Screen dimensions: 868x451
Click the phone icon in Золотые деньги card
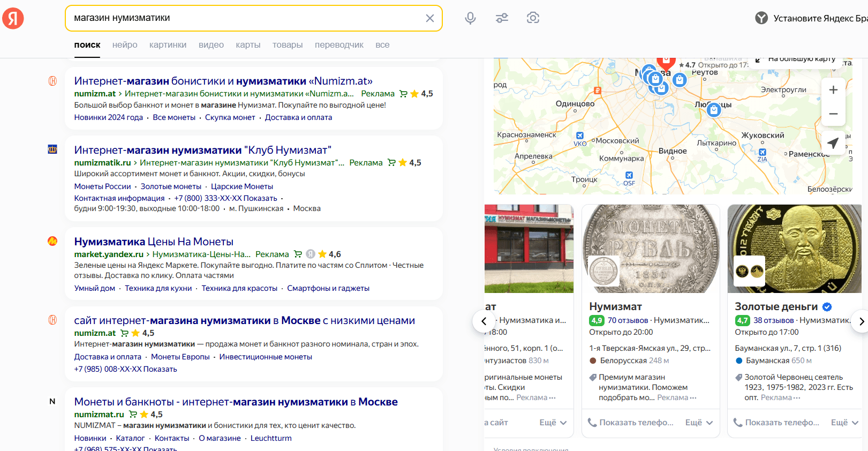click(738, 423)
